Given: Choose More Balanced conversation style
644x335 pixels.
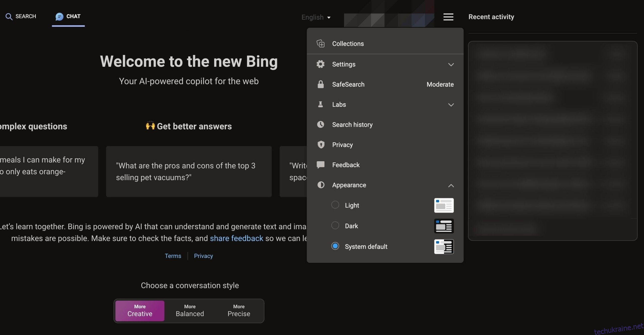Looking at the screenshot, I should click(190, 311).
